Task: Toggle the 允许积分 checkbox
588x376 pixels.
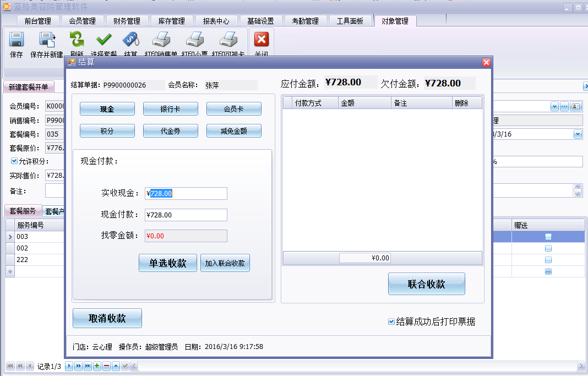Action: click(14, 161)
